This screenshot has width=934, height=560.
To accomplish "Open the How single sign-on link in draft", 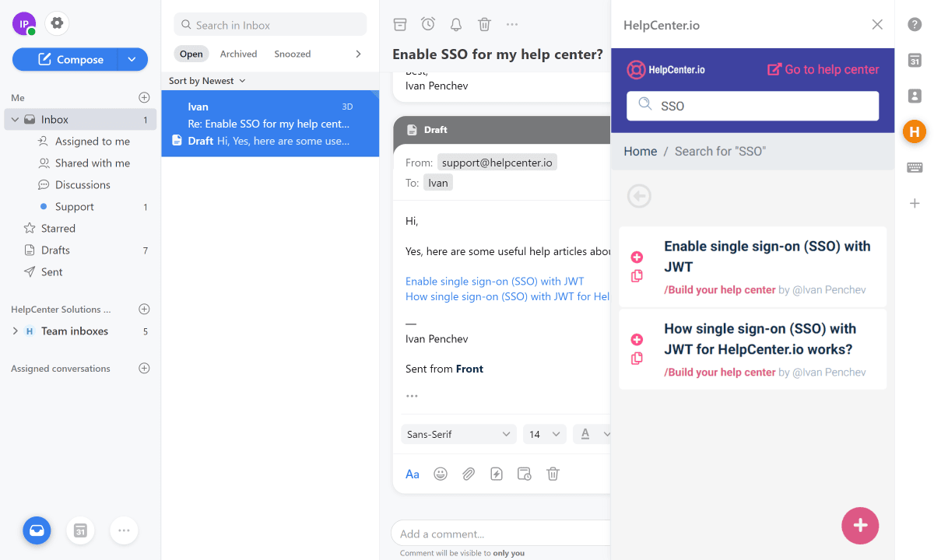I will tap(507, 296).
